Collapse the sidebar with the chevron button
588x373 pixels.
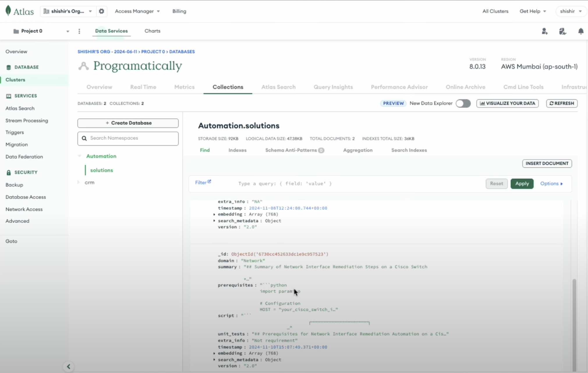click(68, 366)
